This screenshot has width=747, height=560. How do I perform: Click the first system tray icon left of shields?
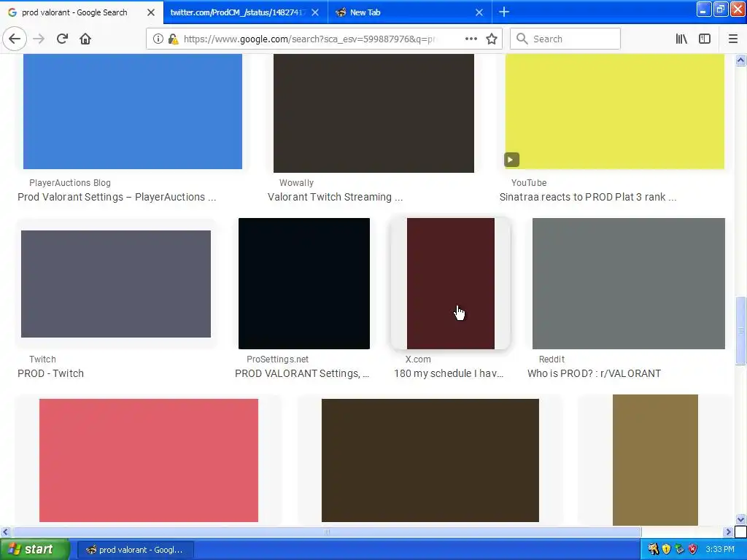(653, 550)
